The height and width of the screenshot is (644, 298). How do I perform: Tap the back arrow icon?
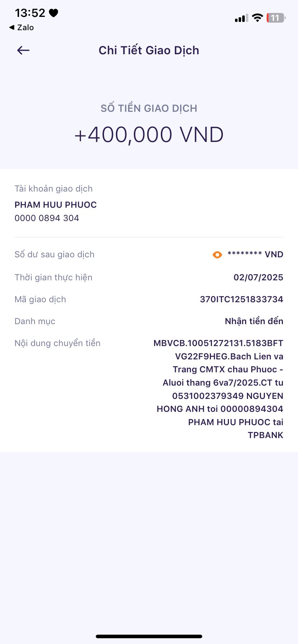23,50
